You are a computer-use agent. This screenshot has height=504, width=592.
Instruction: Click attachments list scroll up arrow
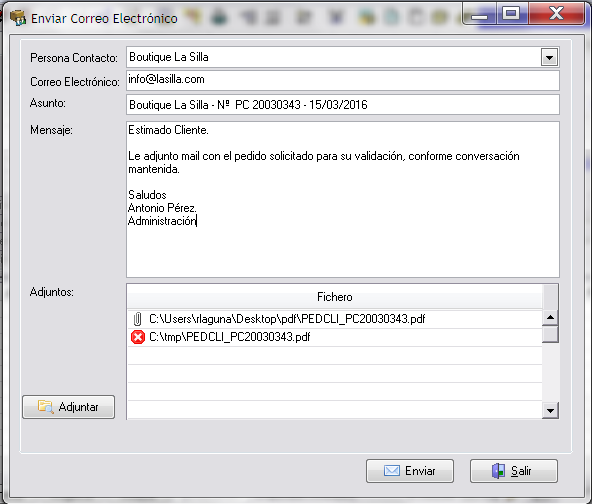[550, 318]
